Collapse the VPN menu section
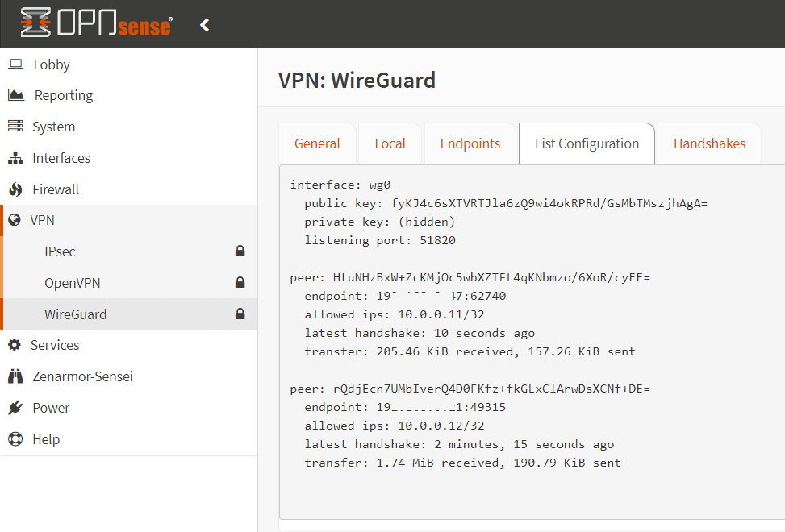785x532 pixels. click(42, 220)
